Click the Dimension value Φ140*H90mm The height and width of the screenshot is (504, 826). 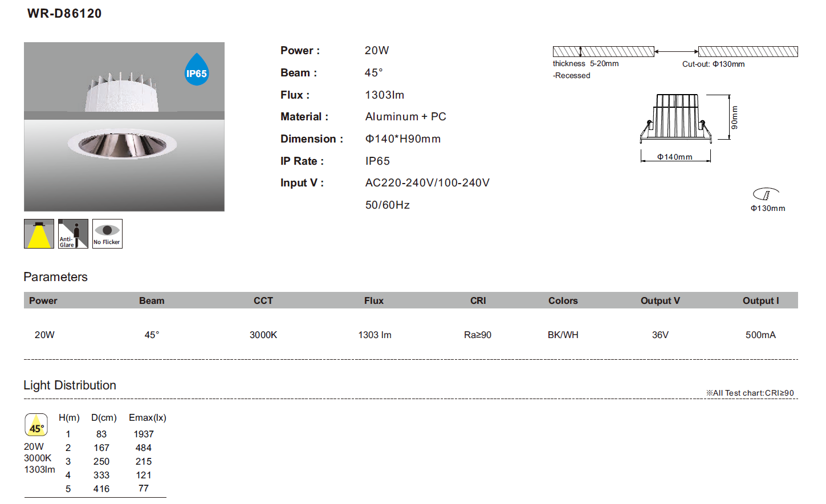click(x=403, y=139)
